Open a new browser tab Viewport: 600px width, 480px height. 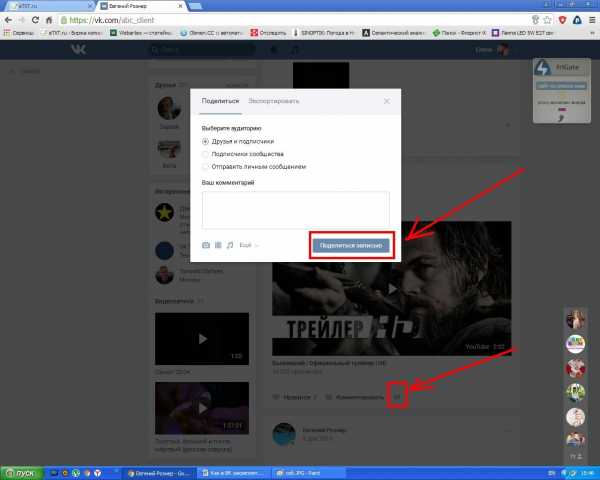pyautogui.click(x=195, y=6)
